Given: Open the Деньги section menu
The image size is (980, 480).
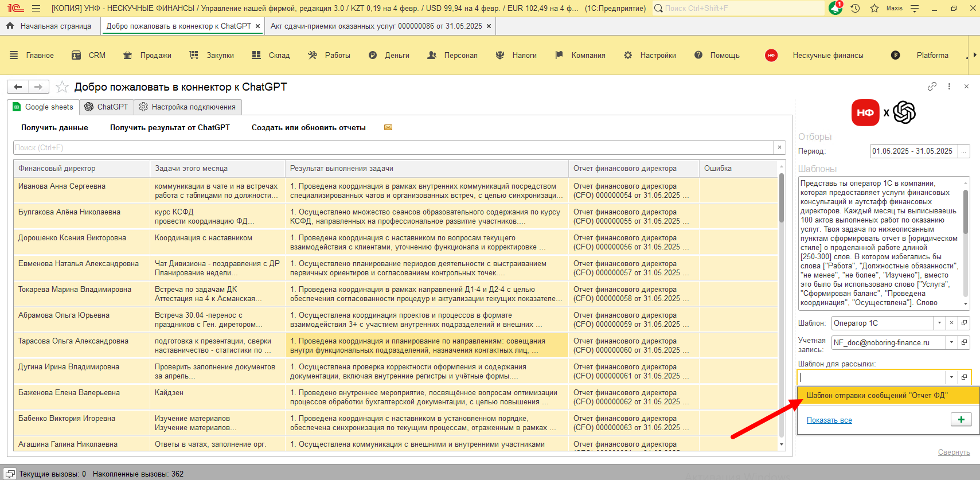Looking at the screenshot, I should (389, 56).
